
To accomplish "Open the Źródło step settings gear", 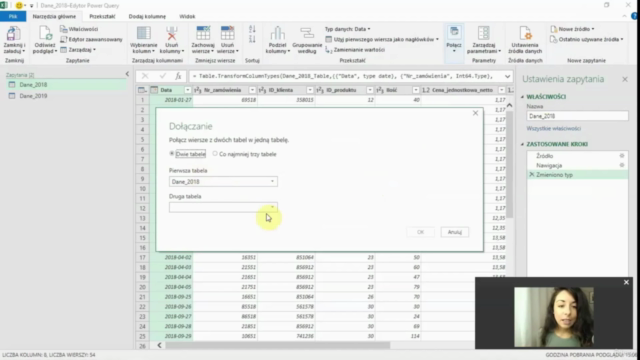I will [x=622, y=156].
